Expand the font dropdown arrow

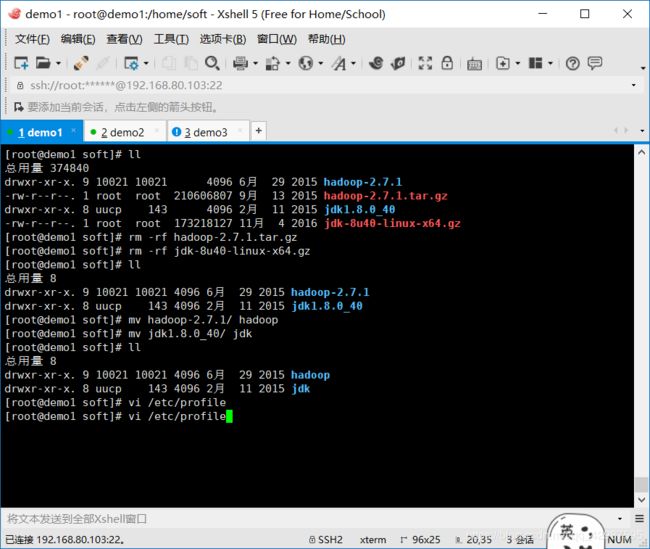coord(354,63)
